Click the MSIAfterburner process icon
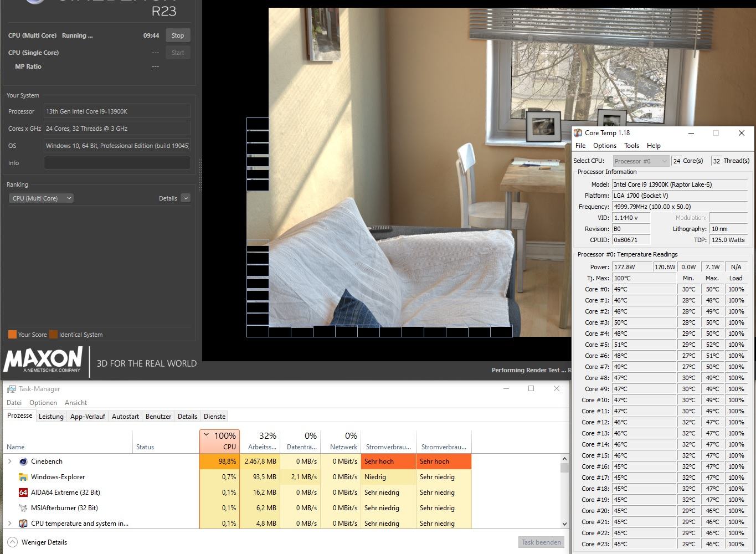756x554 pixels. [x=23, y=508]
